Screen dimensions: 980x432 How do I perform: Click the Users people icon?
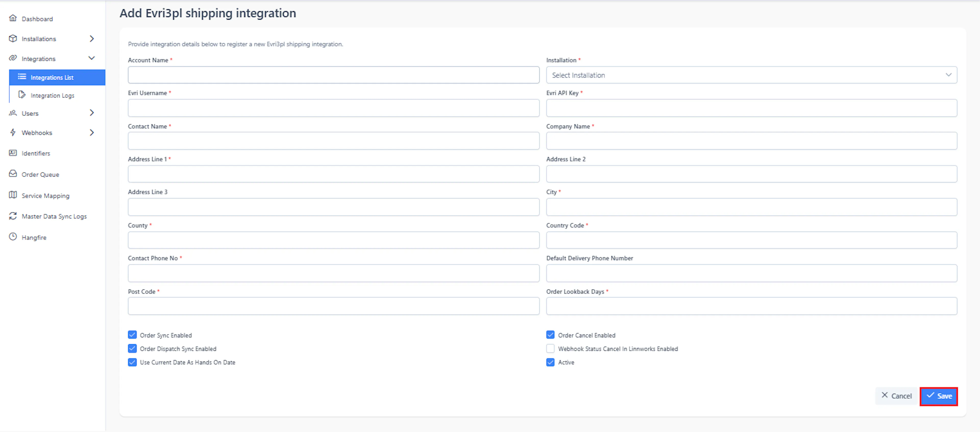[x=13, y=113]
